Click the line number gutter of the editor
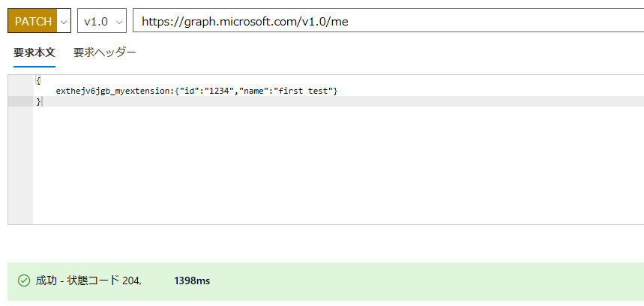Image resolution: width=644 pixels, height=306 pixels. point(20,149)
